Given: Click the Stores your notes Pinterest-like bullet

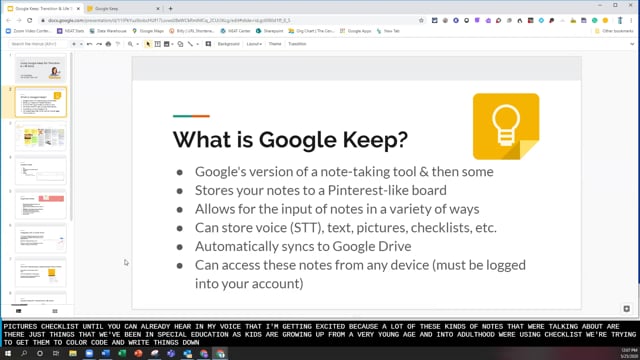Looking at the screenshot, I should click(320, 191).
